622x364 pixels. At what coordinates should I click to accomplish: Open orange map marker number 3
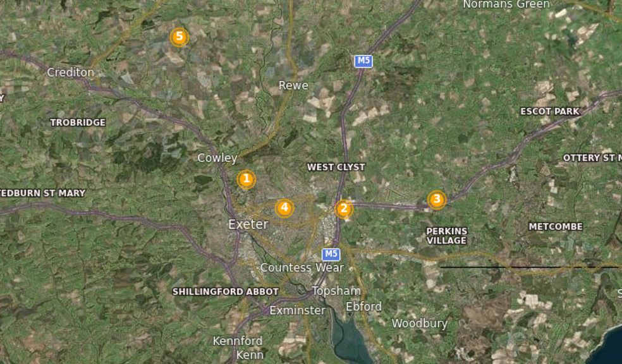(437, 200)
